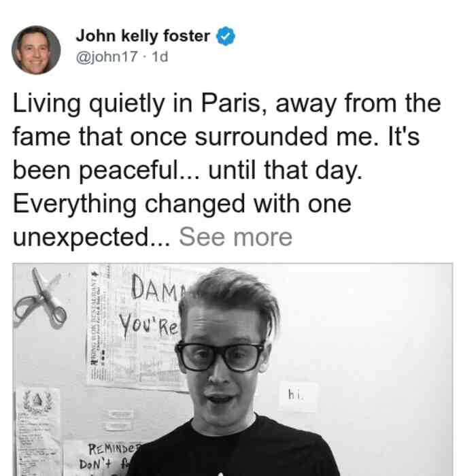Open the 1d post timestamp
Image resolution: width=476 pixels, height=476 pixels.
160,56
